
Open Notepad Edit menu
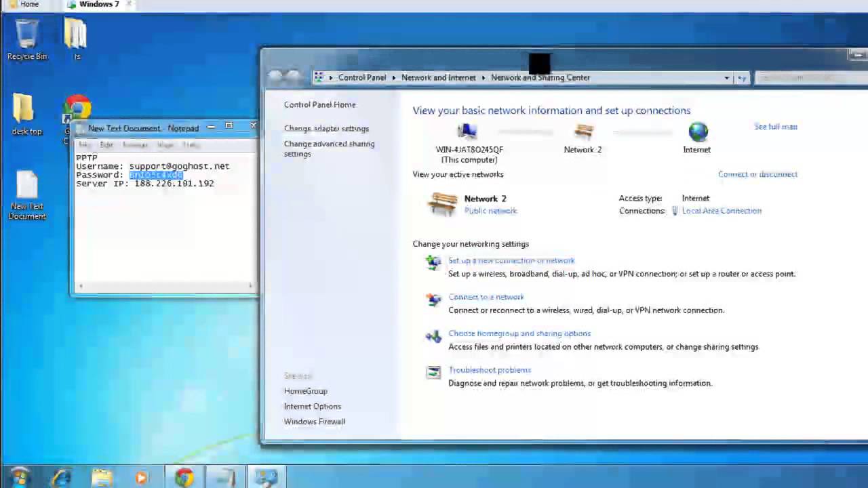pyautogui.click(x=106, y=145)
